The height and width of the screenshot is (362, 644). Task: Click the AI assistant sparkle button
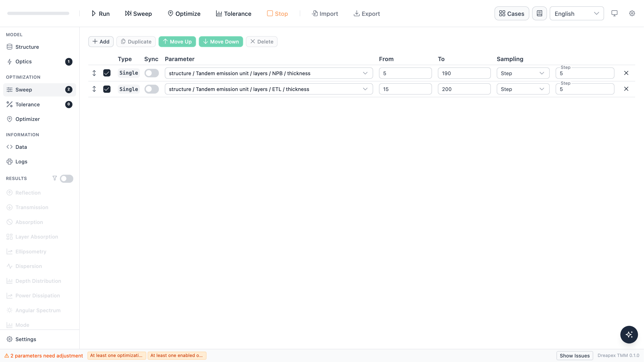(x=629, y=335)
